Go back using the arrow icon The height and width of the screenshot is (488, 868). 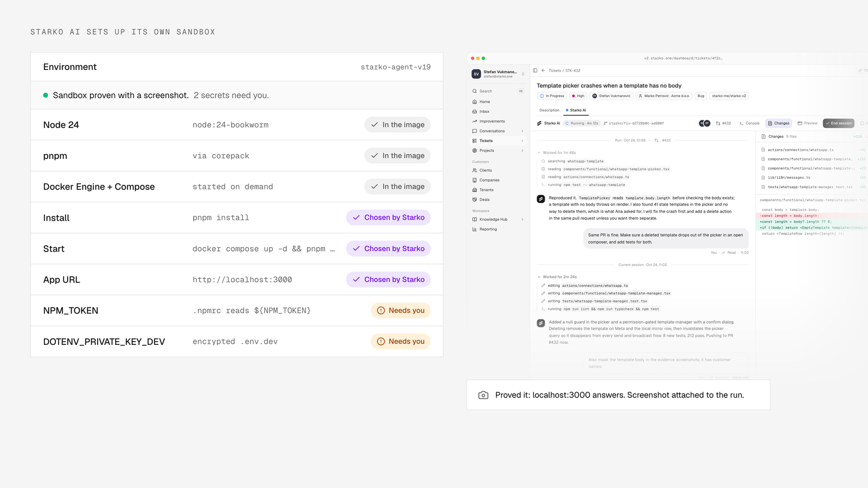[543, 70]
